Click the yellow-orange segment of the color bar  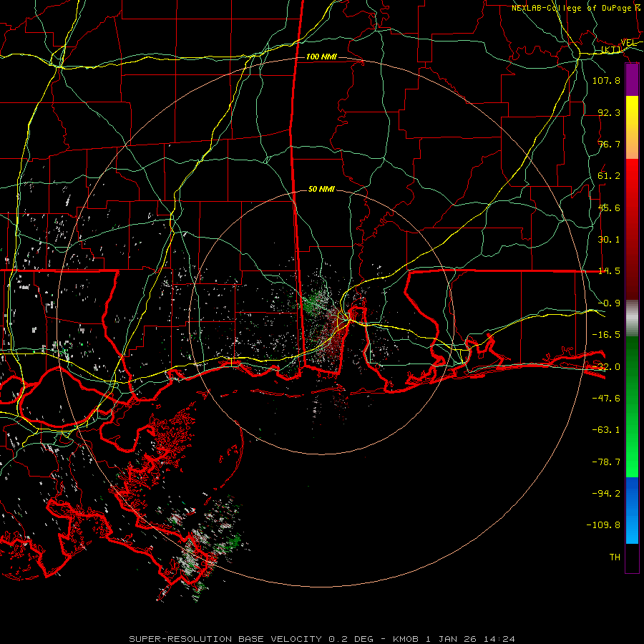coord(632,127)
